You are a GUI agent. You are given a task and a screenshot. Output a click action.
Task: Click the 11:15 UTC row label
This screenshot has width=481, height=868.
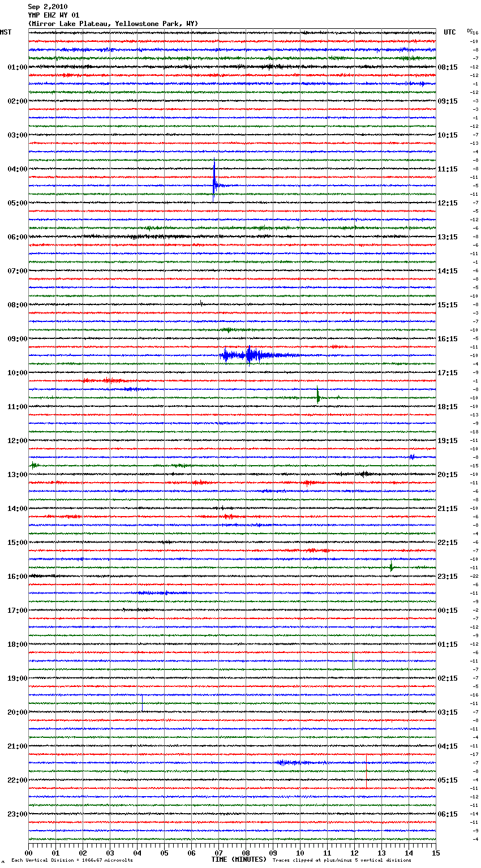click(448, 169)
